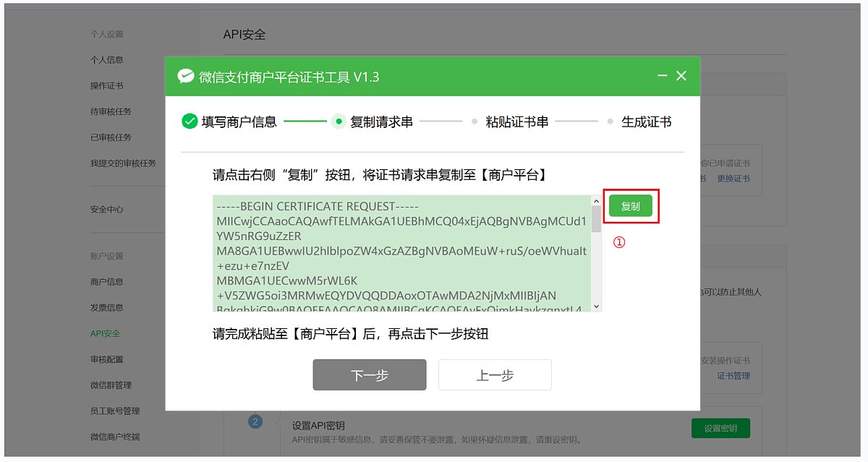Close the certificate tool dialog

(681, 76)
